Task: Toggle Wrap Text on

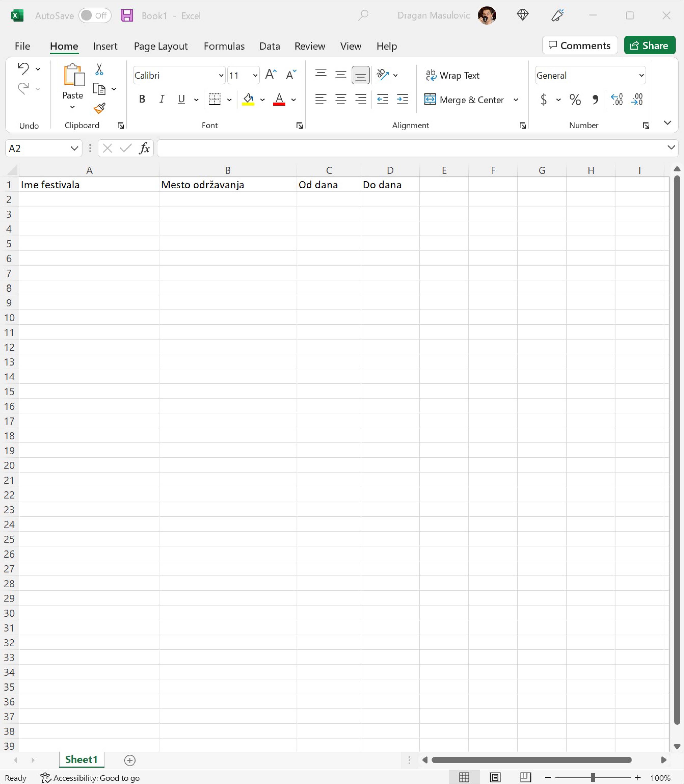Action: pyautogui.click(x=453, y=75)
